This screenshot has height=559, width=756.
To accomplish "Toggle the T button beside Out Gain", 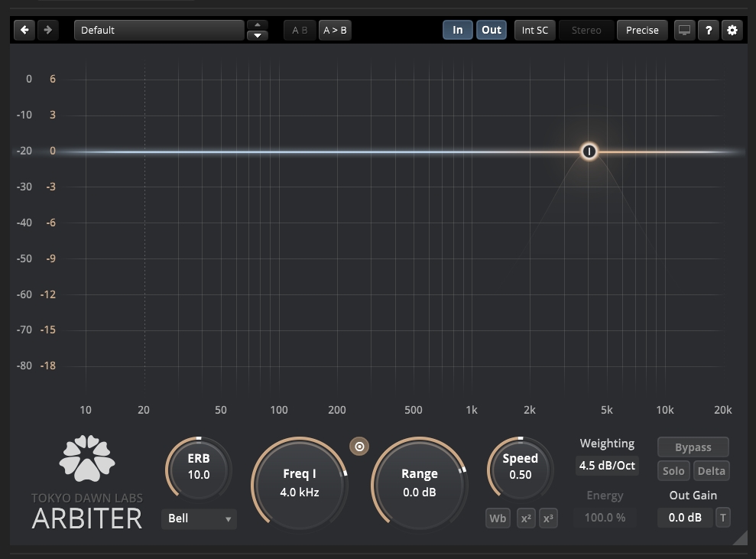I will point(722,518).
